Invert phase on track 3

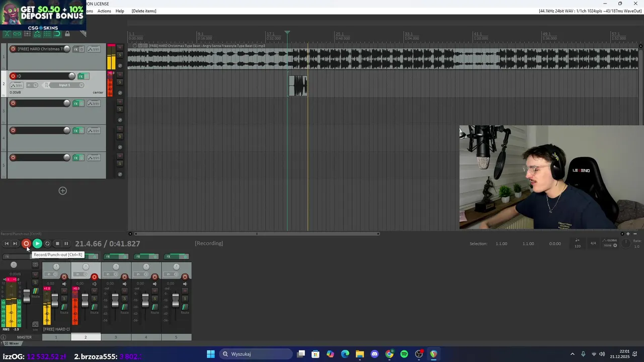click(x=120, y=120)
